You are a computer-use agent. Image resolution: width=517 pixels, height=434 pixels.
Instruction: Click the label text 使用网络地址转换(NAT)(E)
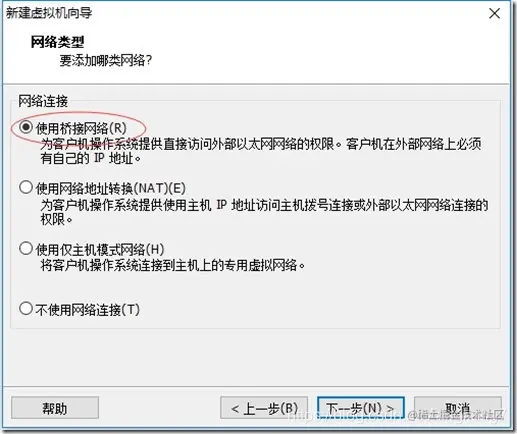pyautogui.click(x=110, y=188)
